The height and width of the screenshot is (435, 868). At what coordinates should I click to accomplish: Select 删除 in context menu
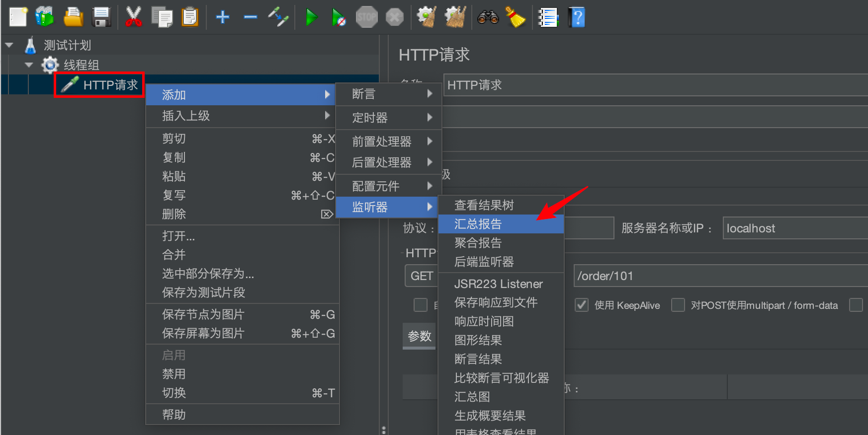click(242, 214)
